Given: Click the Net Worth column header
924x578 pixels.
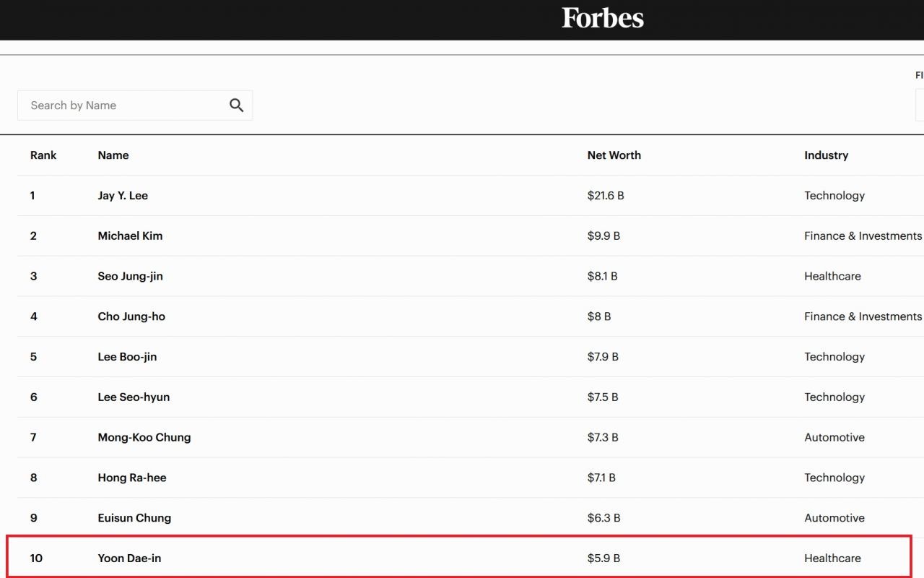Looking at the screenshot, I should click(614, 155).
